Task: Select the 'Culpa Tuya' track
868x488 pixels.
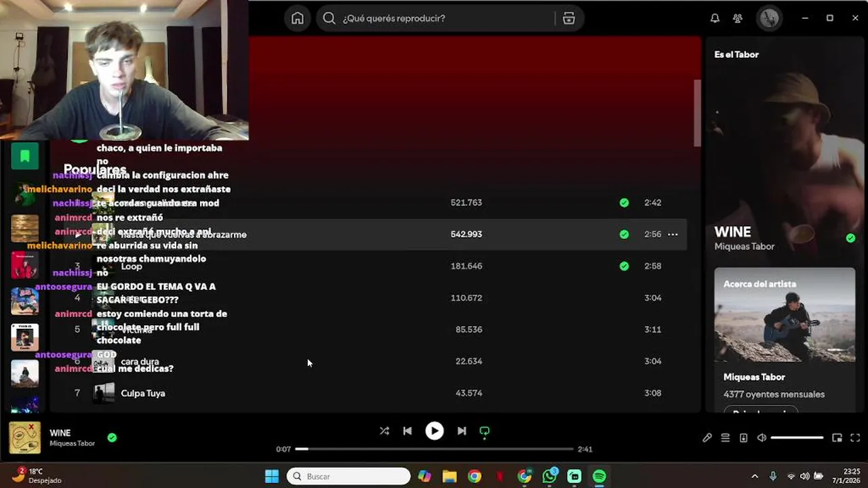Action: (x=143, y=393)
